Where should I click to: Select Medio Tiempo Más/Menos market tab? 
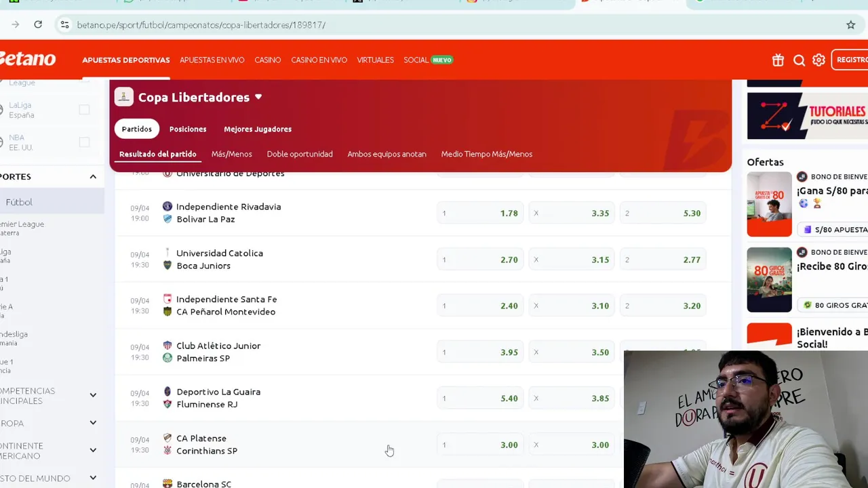pos(486,154)
